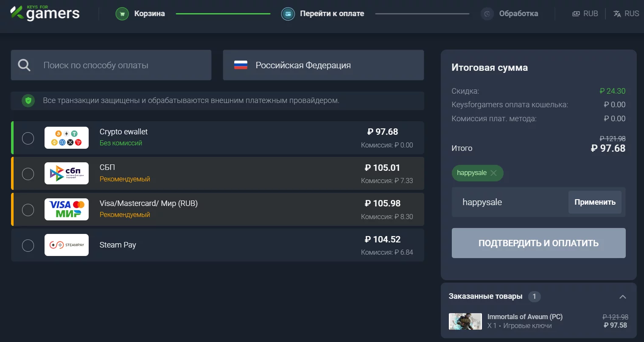Click the green cart step icon
This screenshot has height=342, width=644.
[122, 14]
